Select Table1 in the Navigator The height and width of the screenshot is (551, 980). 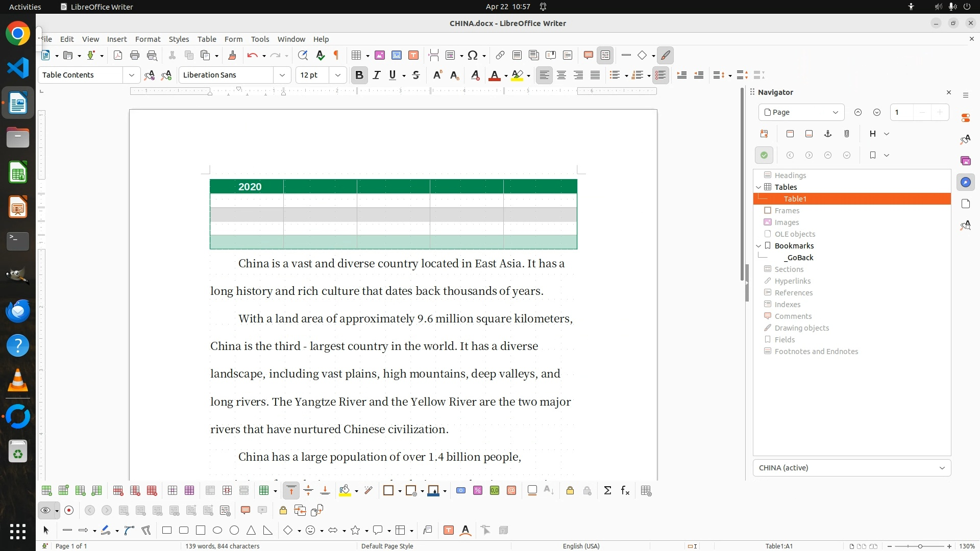[x=795, y=199]
